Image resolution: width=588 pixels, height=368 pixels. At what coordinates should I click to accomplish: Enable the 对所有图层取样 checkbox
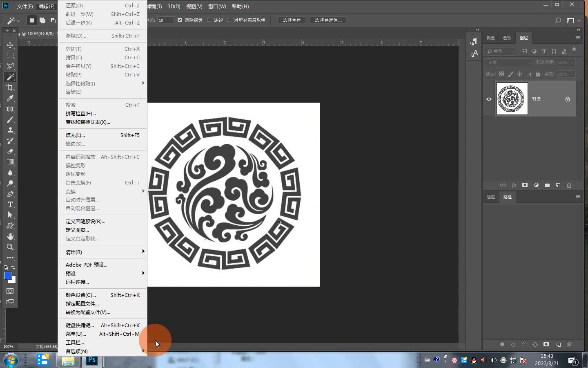pos(229,20)
